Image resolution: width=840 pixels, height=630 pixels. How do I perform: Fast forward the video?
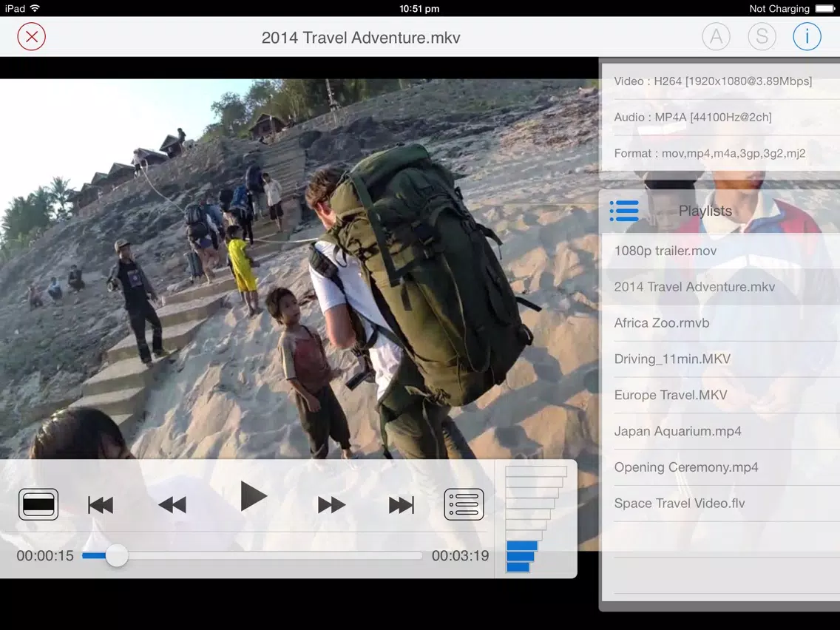pos(331,505)
